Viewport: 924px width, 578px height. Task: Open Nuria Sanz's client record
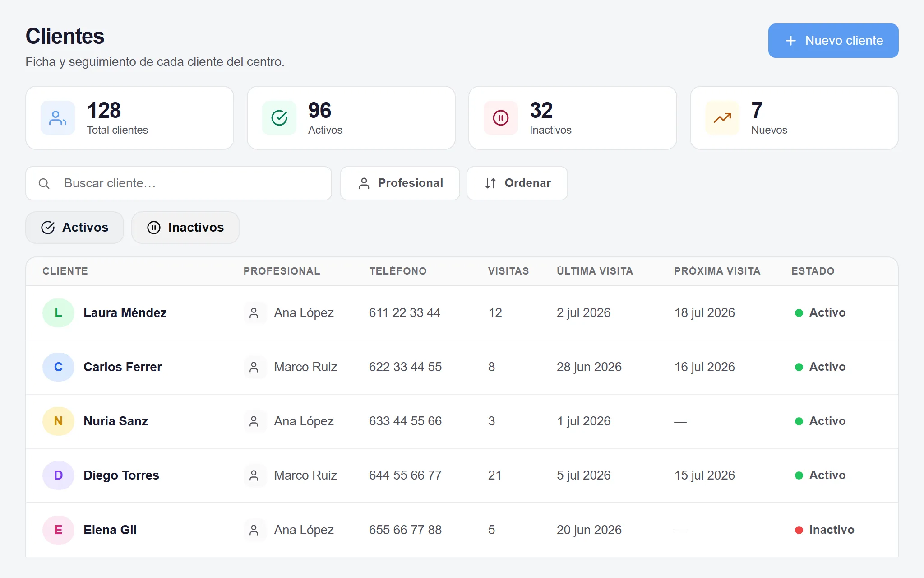point(116,421)
